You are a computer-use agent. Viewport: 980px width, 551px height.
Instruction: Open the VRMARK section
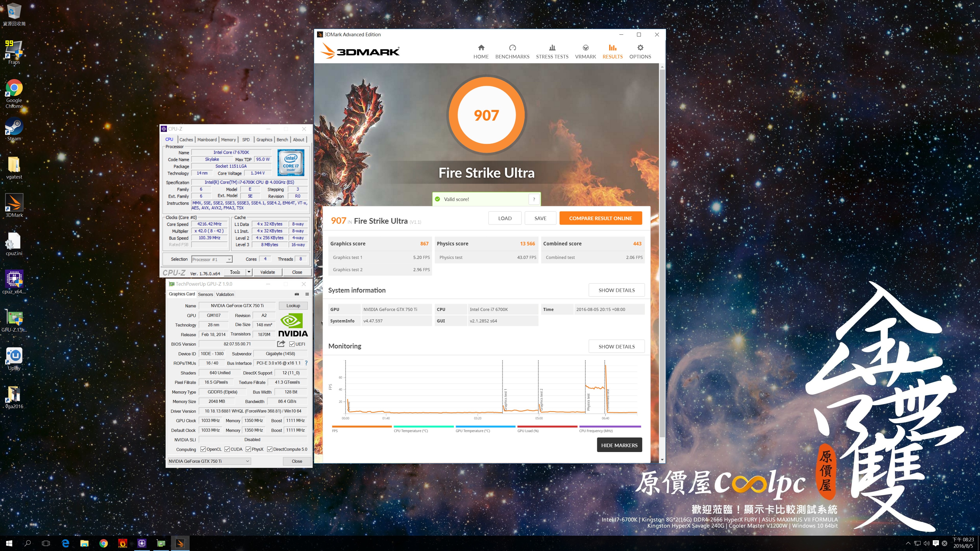coord(585,52)
